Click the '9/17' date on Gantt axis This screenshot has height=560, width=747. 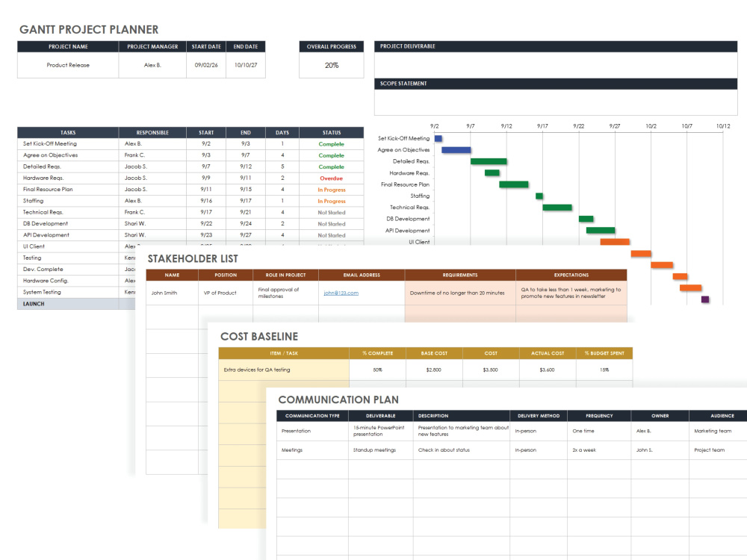pyautogui.click(x=542, y=126)
